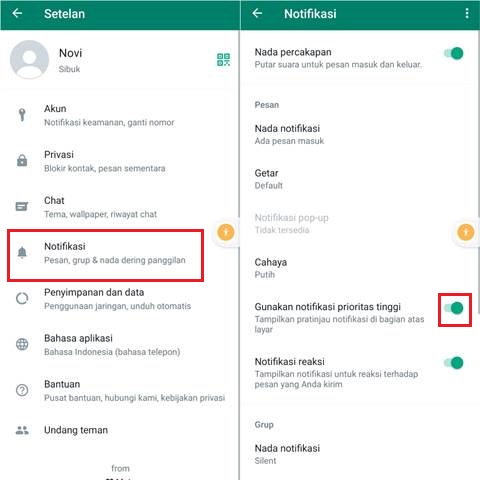
Task: Tap Novi profile avatar picture
Action: 29,60
